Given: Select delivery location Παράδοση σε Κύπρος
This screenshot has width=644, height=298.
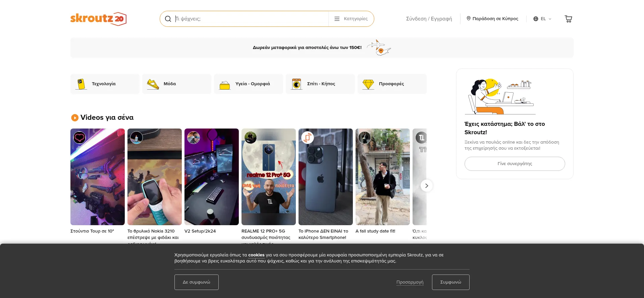Looking at the screenshot, I should pos(492,19).
